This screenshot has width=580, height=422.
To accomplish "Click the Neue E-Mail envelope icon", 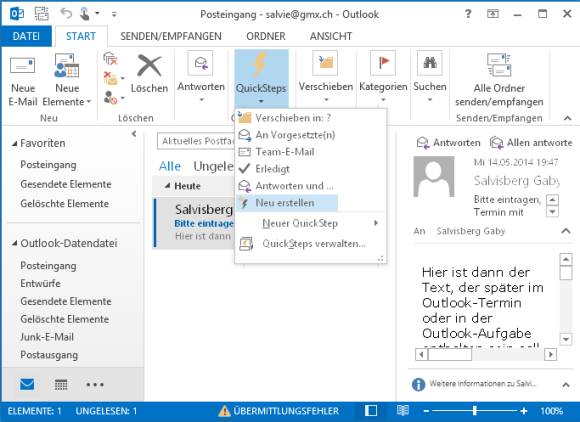I will [23, 66].
